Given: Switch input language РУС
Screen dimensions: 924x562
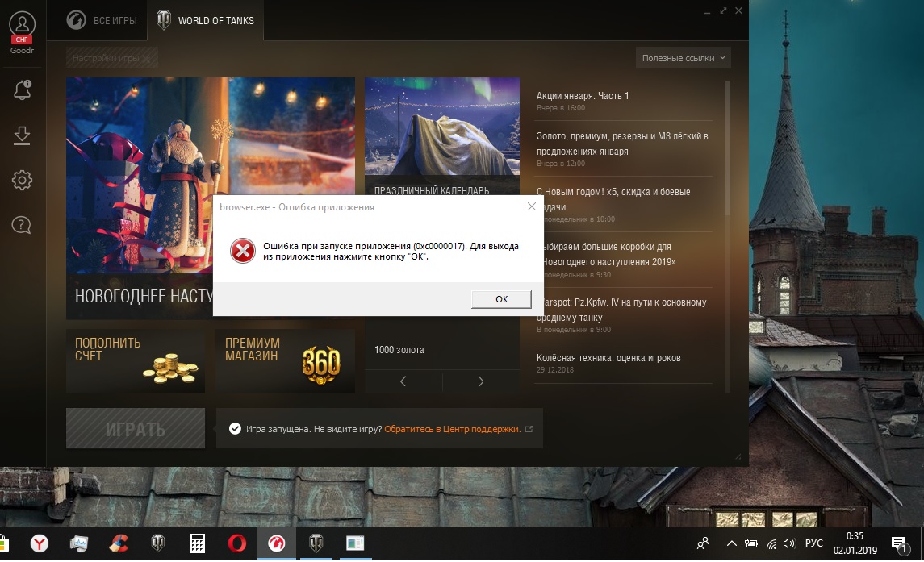Looking at the screenshot, I should 813,543.
